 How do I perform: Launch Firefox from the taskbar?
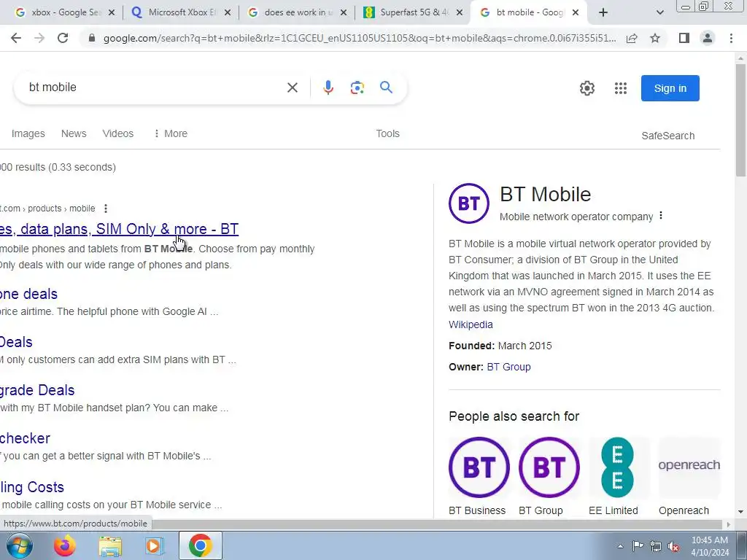[65, 545]
